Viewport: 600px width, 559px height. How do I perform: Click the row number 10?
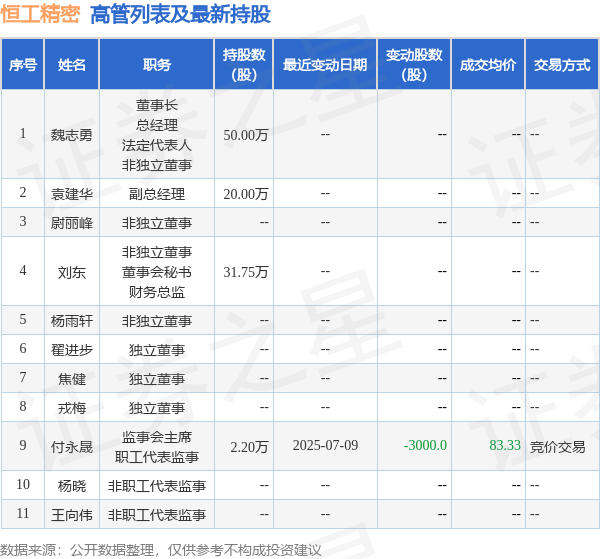[23, 484]
